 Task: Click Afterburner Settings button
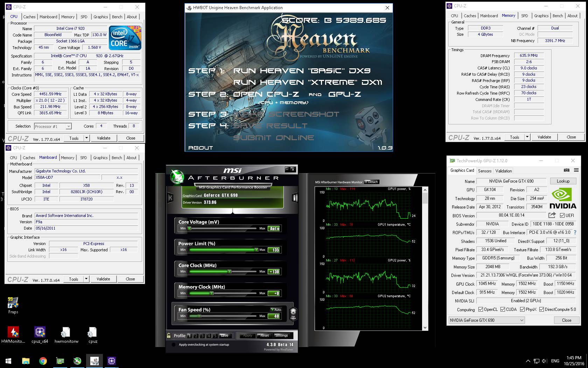click(281, 335)
